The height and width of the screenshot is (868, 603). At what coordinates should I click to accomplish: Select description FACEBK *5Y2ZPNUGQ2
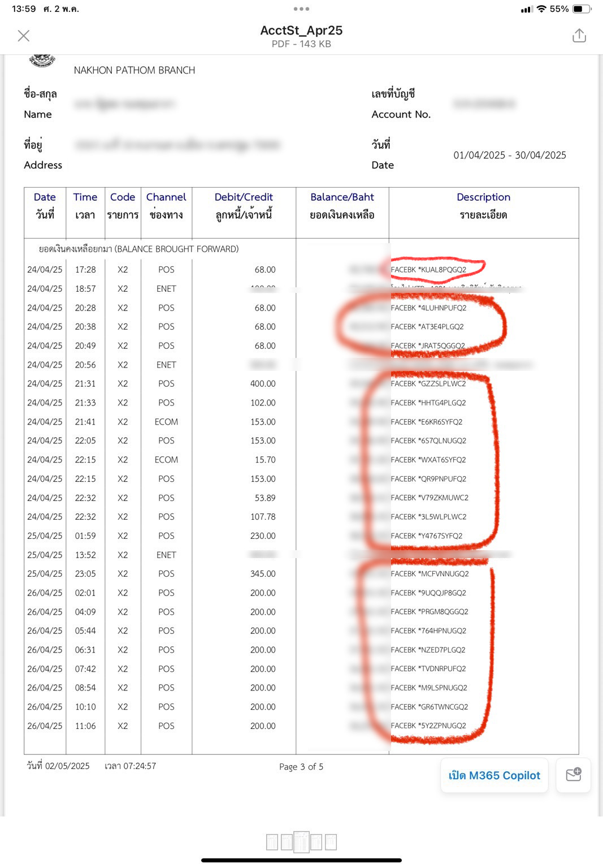[428, 726]
